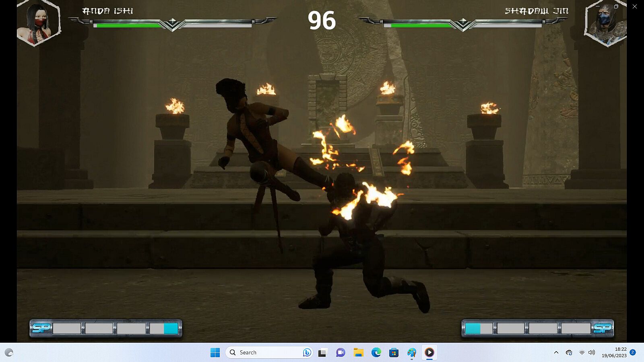Open File Explorer from the taskbar

[x=358, y=352]
